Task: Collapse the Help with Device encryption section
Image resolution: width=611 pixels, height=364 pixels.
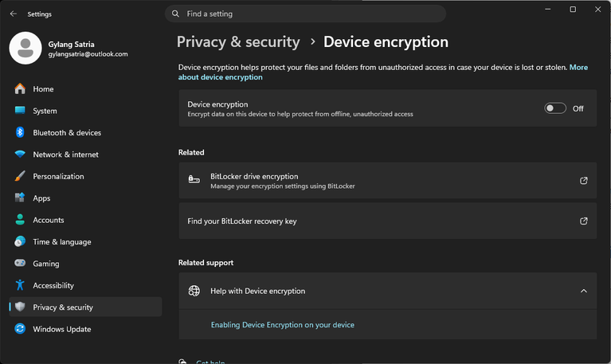Action: click(583, 292)
